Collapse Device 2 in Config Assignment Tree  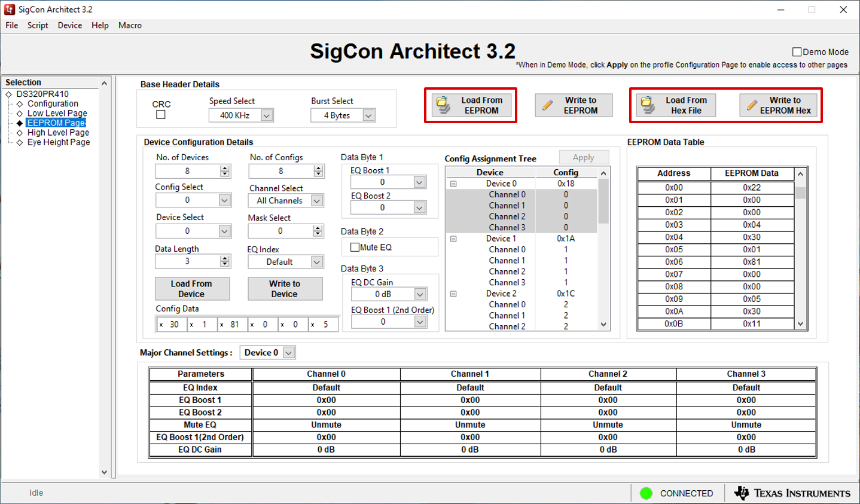(453, 294)
